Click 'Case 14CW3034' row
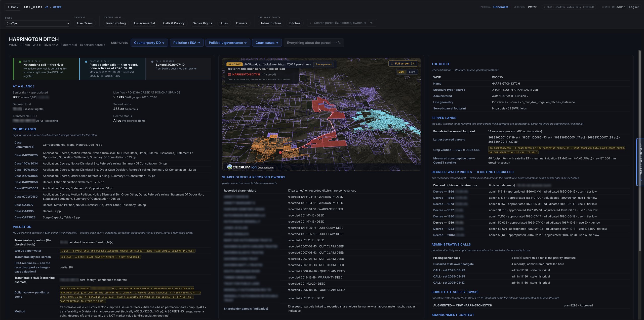The height and width of the screenshot is (320, 644). coord(112,164)
